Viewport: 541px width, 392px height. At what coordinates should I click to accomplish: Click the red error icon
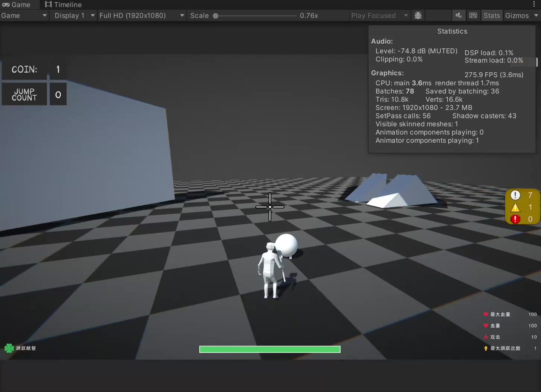515,219
